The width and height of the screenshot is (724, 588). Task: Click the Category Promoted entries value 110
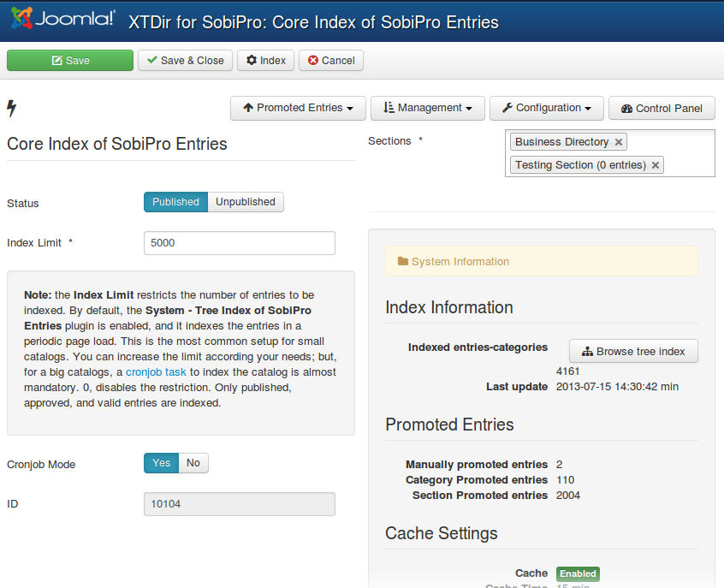[565, 480]
